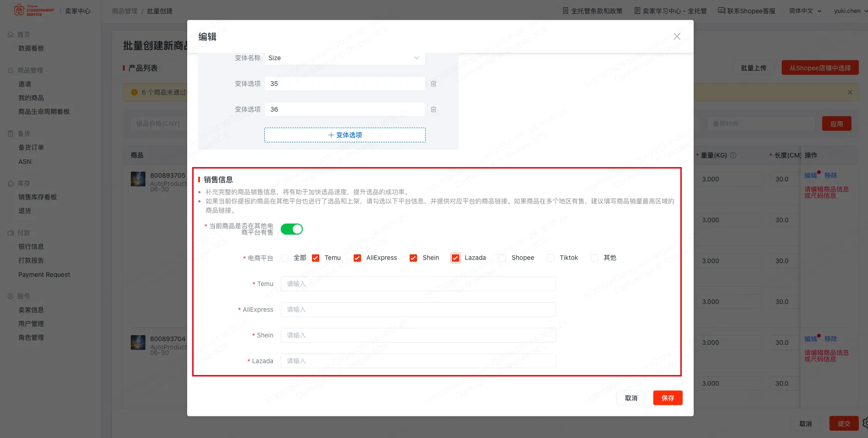
Task: Open Payment Request from sidebar
Action: (44, 274)
